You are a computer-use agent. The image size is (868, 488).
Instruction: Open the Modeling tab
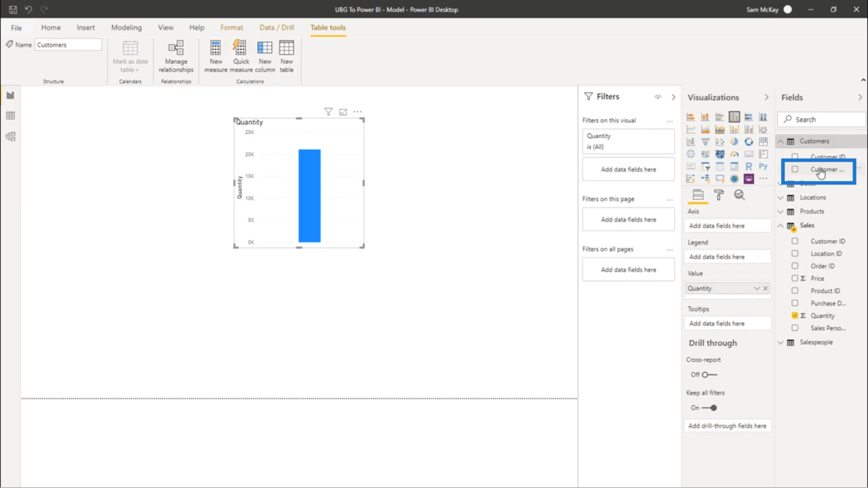tap(126, 27)
